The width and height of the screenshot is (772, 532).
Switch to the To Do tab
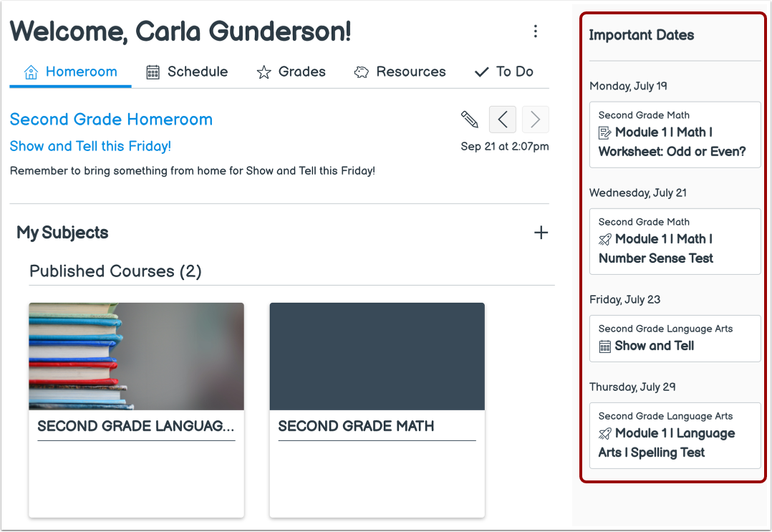tap(503, 72)
